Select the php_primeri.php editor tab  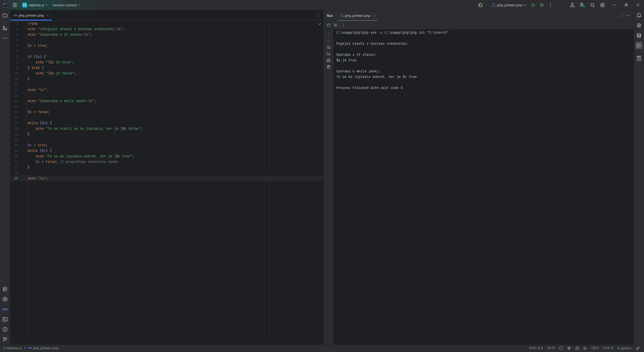(31, 15)
